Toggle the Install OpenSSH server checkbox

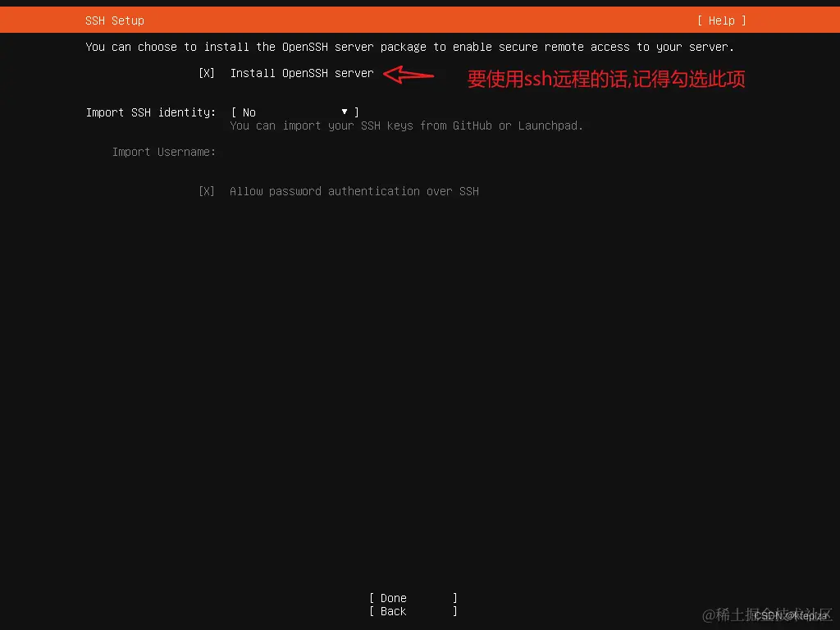pyautogui.click(x=206, y=73)
